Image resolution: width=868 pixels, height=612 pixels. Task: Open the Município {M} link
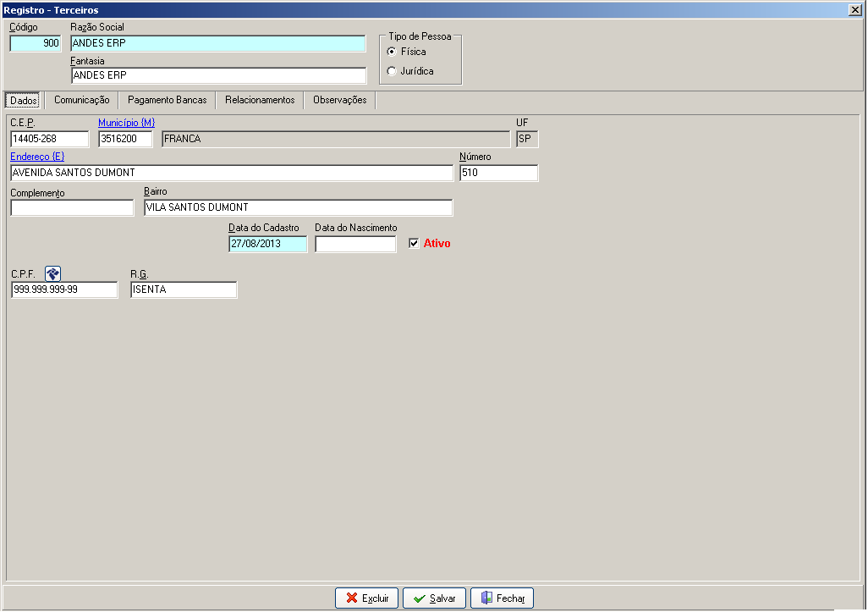point(126,123)
